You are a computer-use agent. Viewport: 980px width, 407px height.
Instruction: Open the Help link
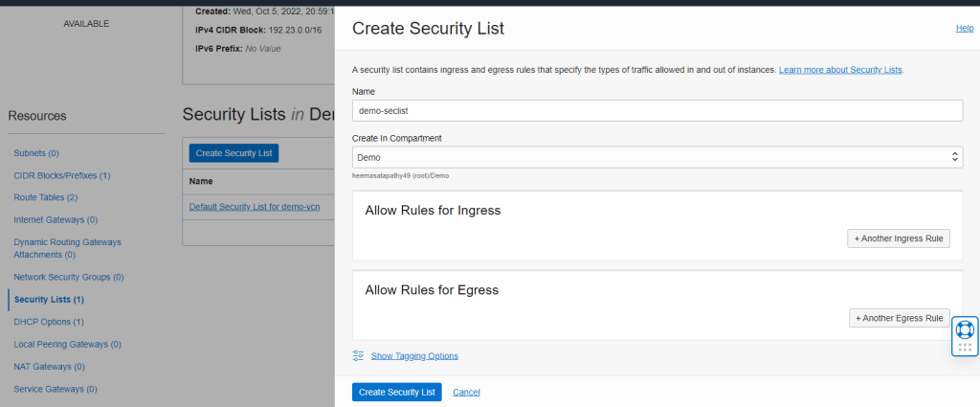965,29
